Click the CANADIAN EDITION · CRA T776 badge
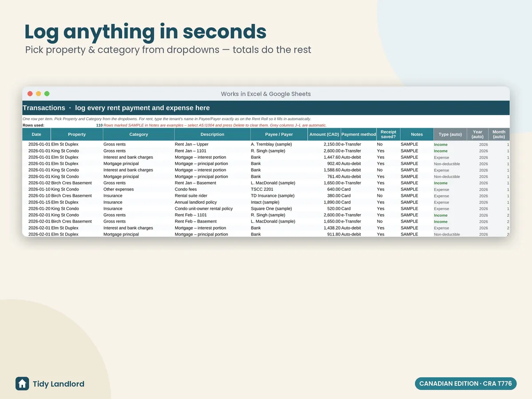The image size is (532, 399). pos(465,383)
